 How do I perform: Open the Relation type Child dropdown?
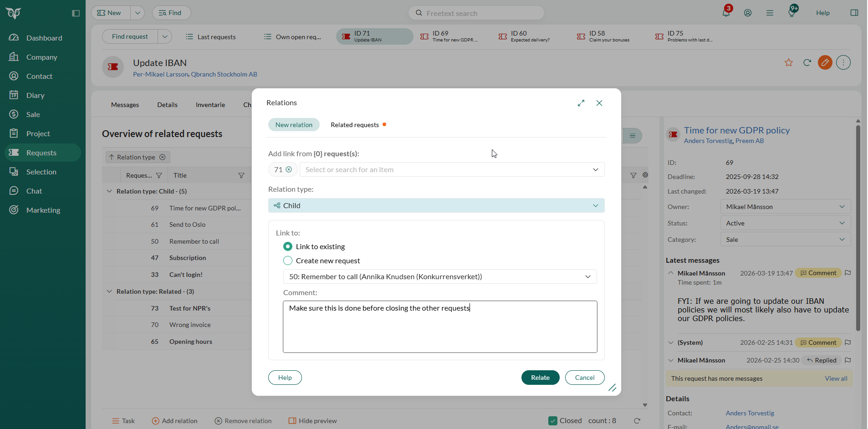436,205
